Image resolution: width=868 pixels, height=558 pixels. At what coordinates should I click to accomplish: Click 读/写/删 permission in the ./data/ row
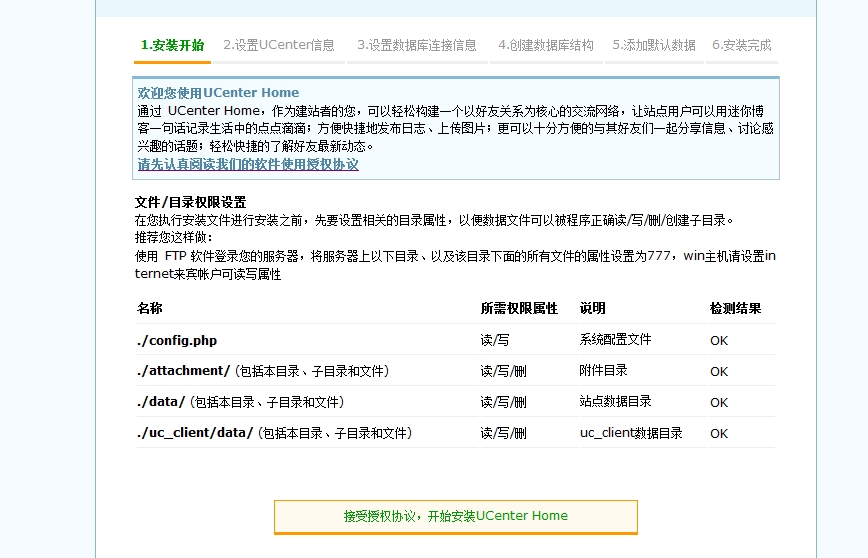pos(504,402)
